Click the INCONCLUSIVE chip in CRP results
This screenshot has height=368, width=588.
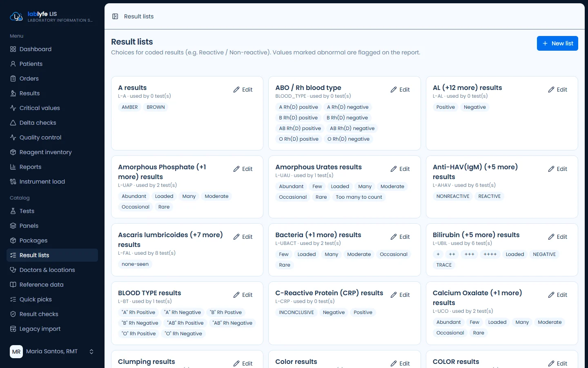[296, 312]
